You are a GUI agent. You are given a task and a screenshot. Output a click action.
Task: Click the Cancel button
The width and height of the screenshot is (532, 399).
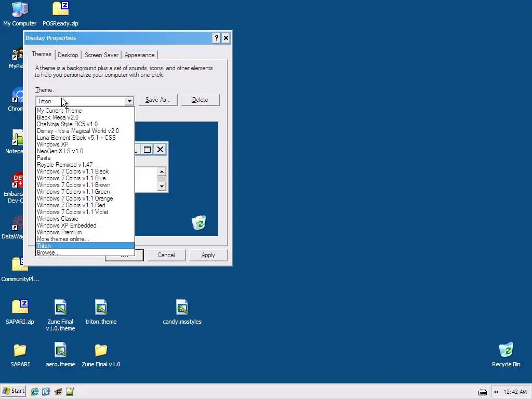(166, 255)
